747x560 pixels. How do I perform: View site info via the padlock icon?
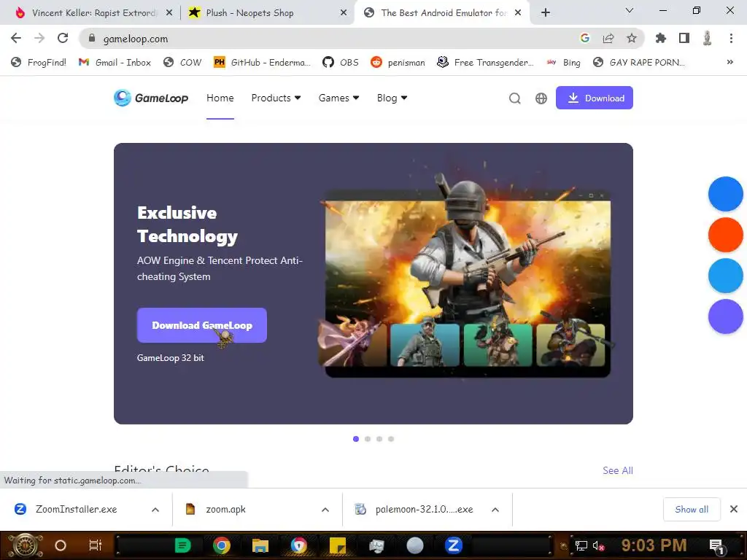pyautogui.click(x=92, y=38)
